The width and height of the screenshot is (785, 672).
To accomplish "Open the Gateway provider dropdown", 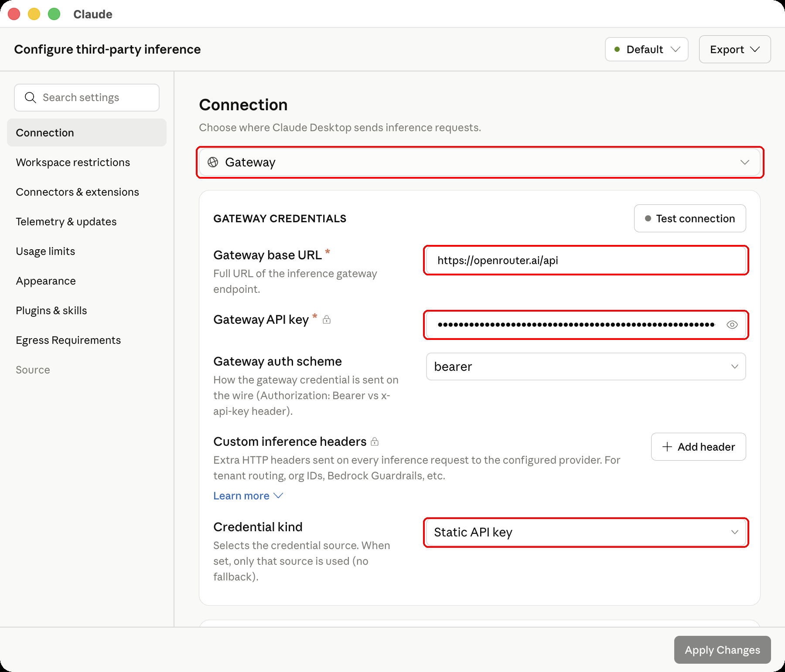I will tap(480, 162).
